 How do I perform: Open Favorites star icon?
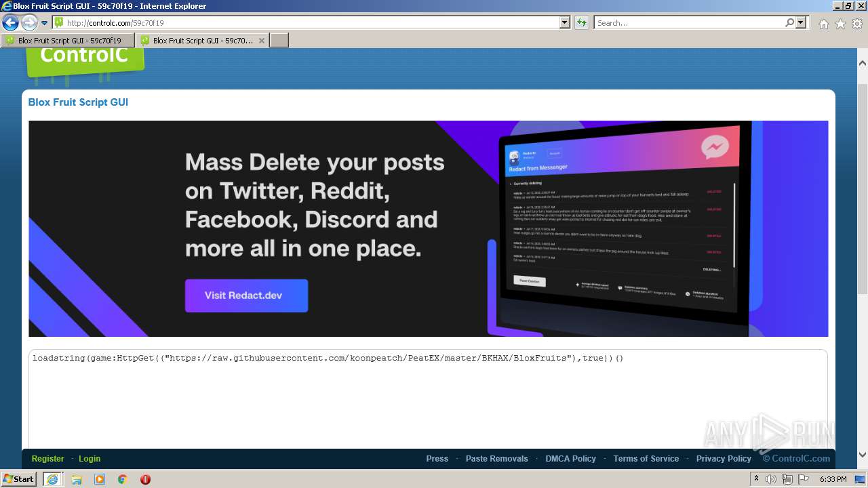[x=840, y=24]
